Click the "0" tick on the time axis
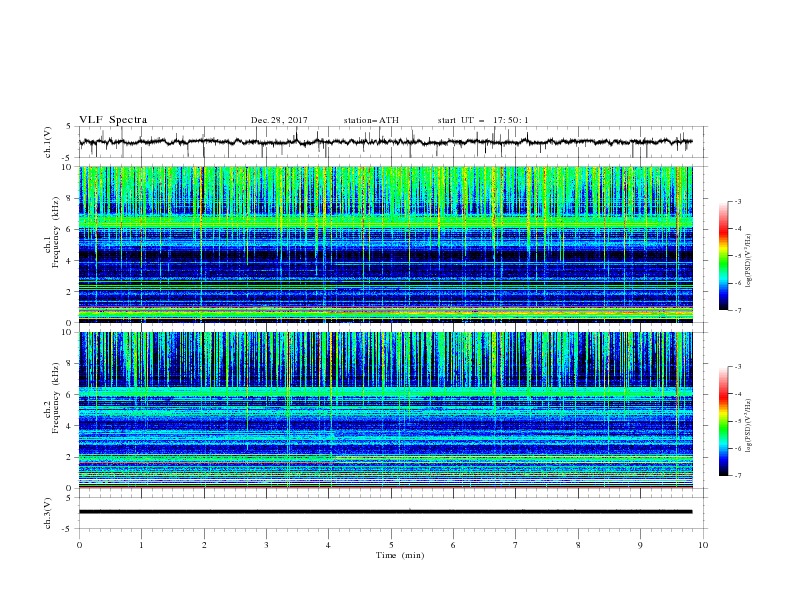Screen dimensions: 792x612 click(x=79, y=545)
